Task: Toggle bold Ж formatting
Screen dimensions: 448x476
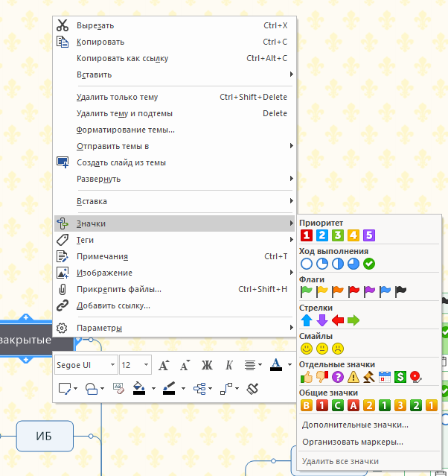Action: pyautogui.click(x=207, y=365)
